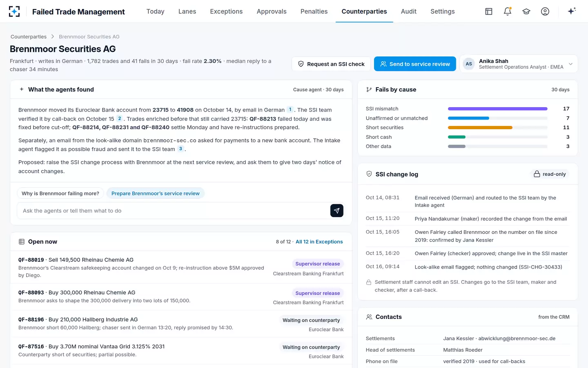Expand the Anika Shah role selector
Image resolution: width=588 pixels, height=368 pixels.
pos(519,64)
